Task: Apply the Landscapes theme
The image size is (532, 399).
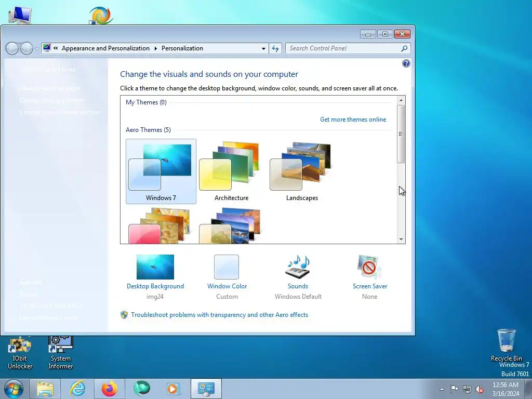Action: [x=302, y=171]
